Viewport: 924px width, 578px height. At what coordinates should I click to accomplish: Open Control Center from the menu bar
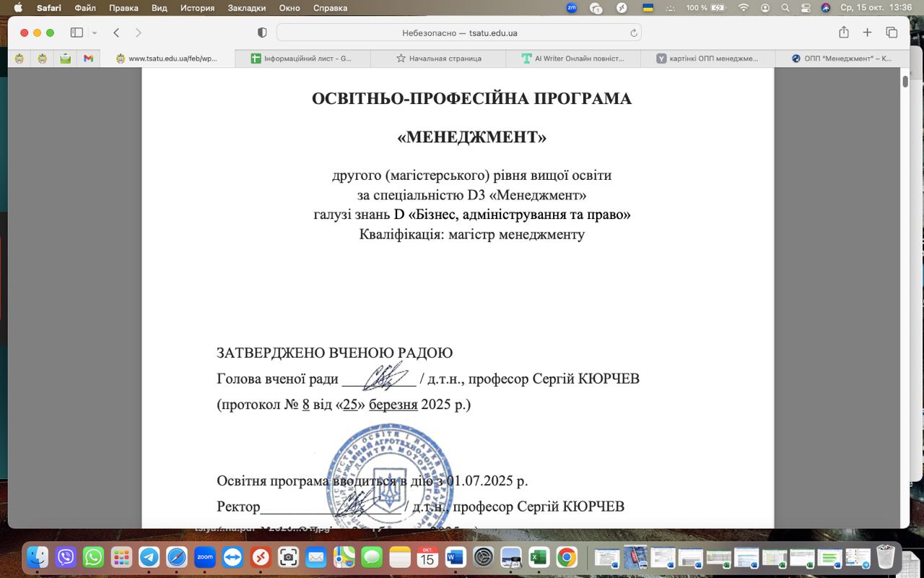point(806,8)
